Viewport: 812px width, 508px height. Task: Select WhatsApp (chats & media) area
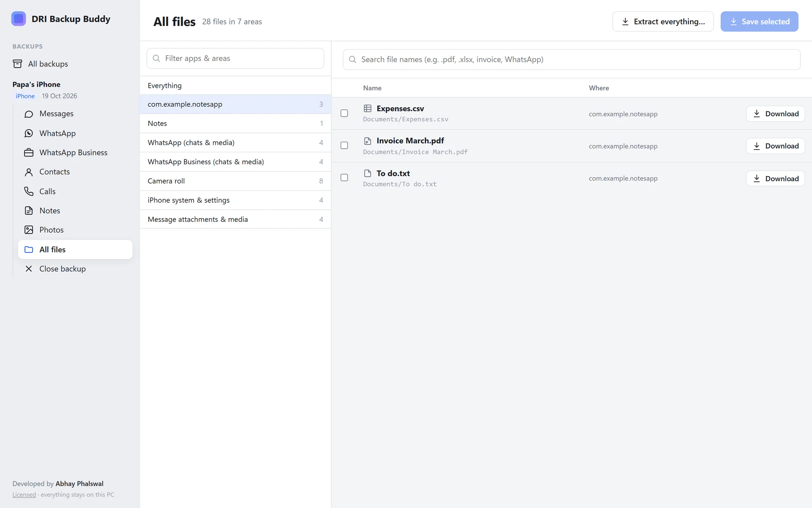[x=235, y=143]
